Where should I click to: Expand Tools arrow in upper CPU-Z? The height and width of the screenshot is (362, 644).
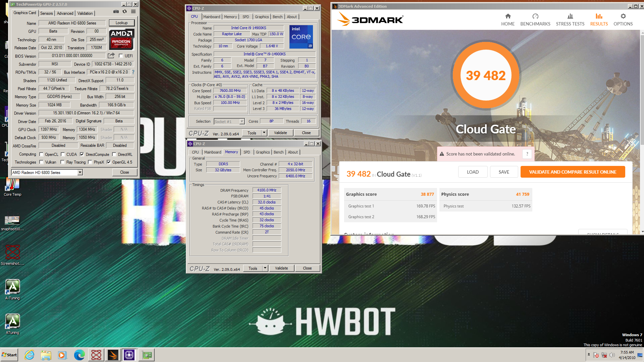264,133
